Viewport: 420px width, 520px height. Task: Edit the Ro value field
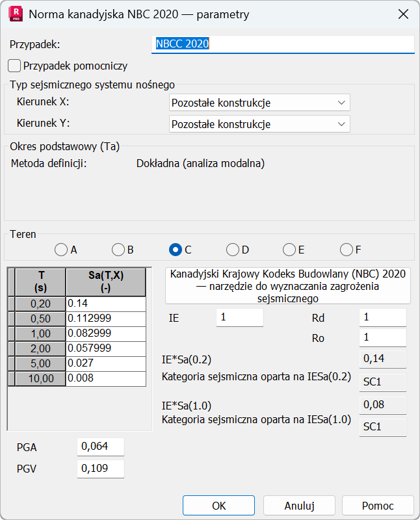(x=383, y=337)
